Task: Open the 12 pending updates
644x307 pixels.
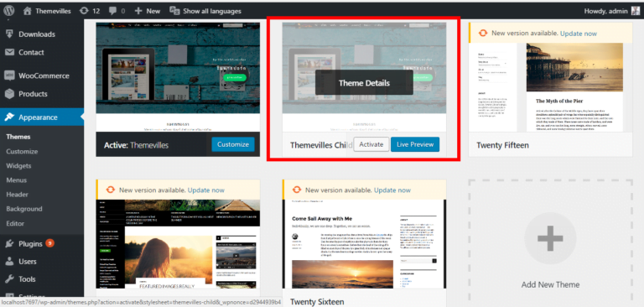Action: coord(90,11)
